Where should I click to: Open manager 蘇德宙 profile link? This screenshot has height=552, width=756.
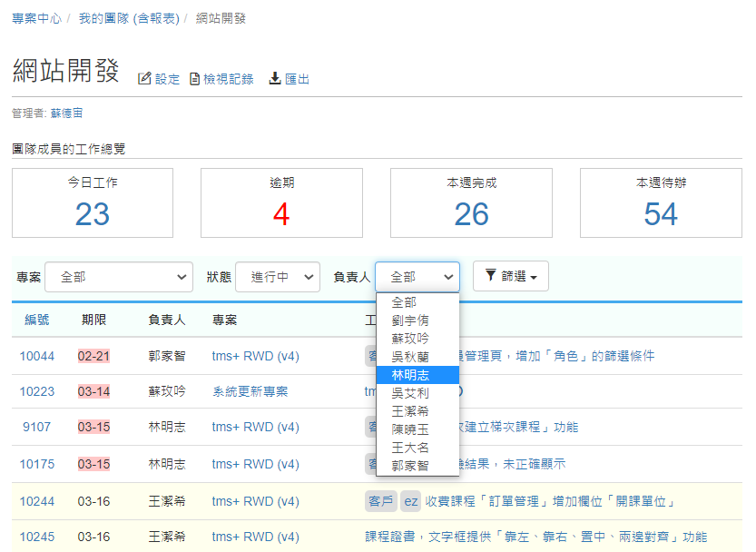66,113
